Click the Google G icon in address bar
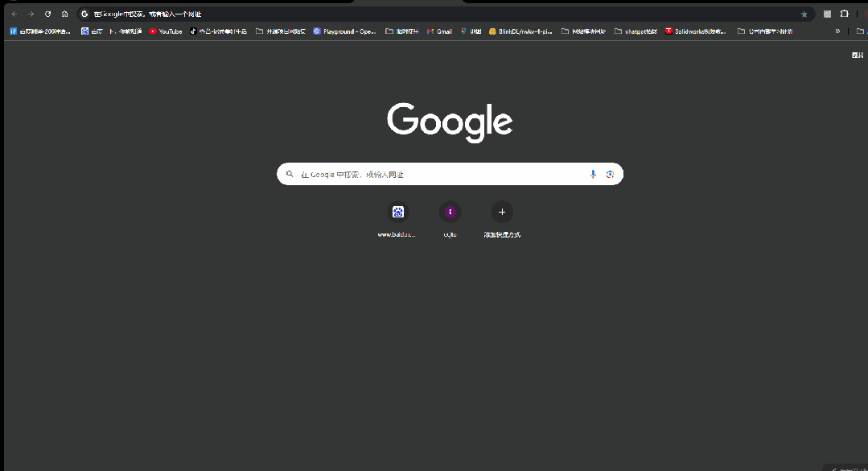Screen dimensions: 868x471 (84, 14)
